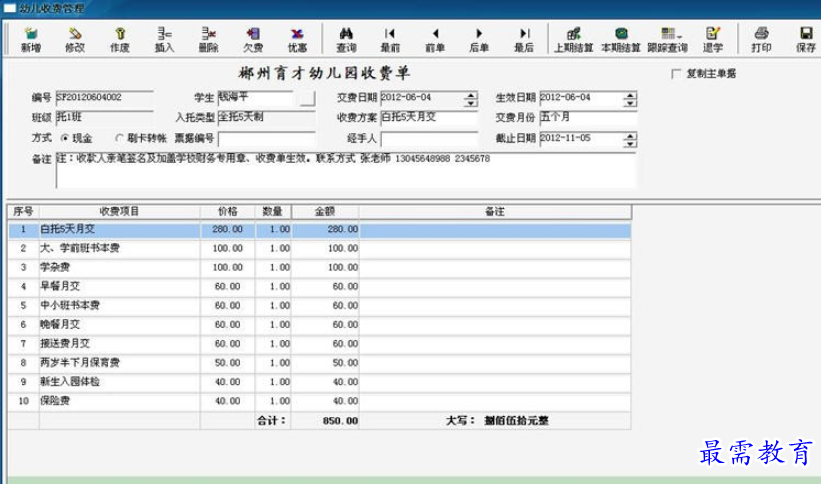Click the student lookup button beside 学生
Image resolution: width=821 pixels, height=484 pixels.
pos(306,98)
